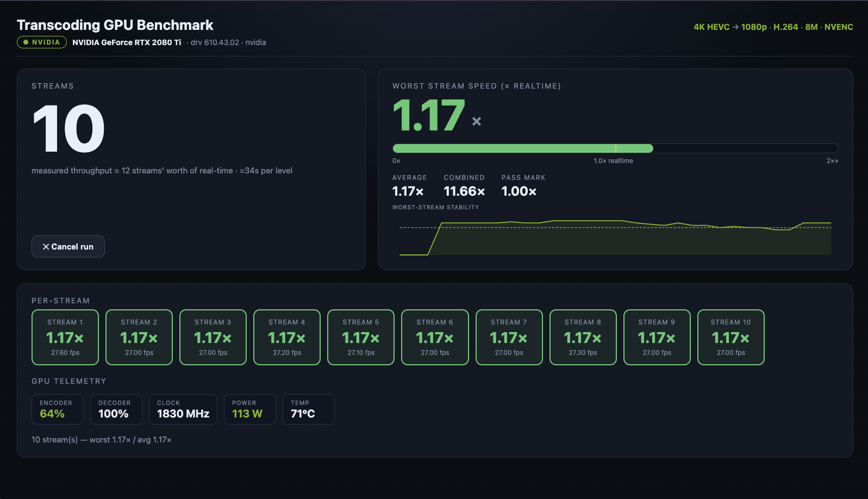Select the Stream 9 card
The image size is (868, 499).
click(657, 337)
